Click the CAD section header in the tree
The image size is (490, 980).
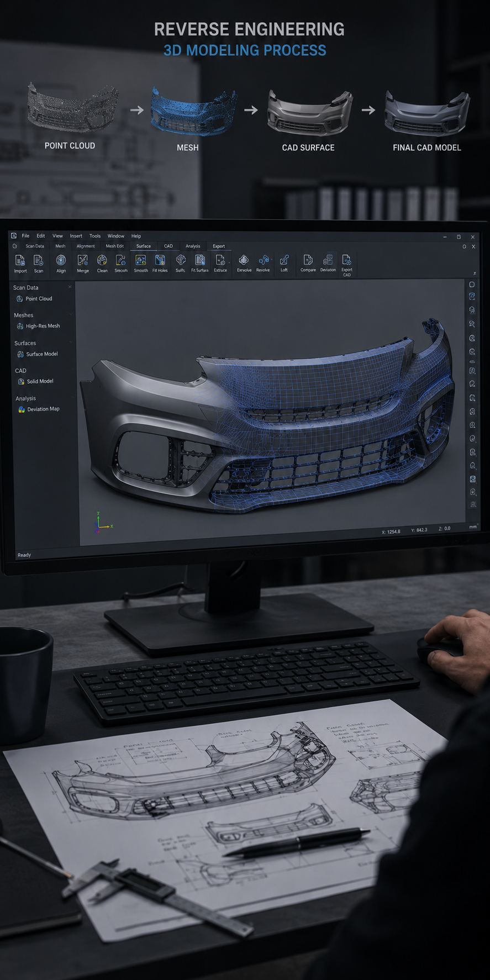20,371
